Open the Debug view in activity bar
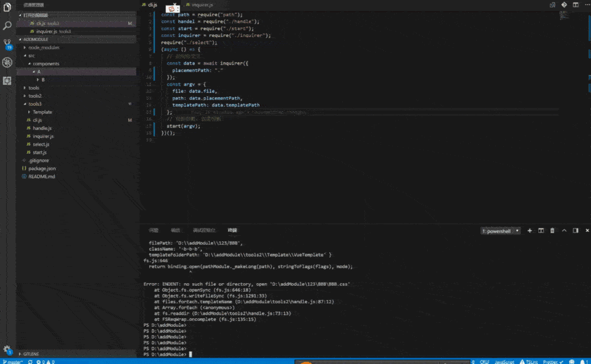 pos(7,63)
